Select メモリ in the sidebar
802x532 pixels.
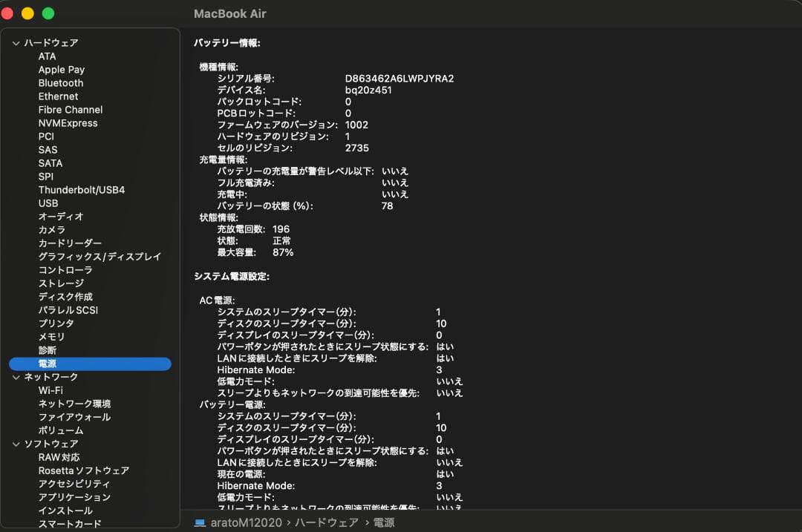click(51, 337)
